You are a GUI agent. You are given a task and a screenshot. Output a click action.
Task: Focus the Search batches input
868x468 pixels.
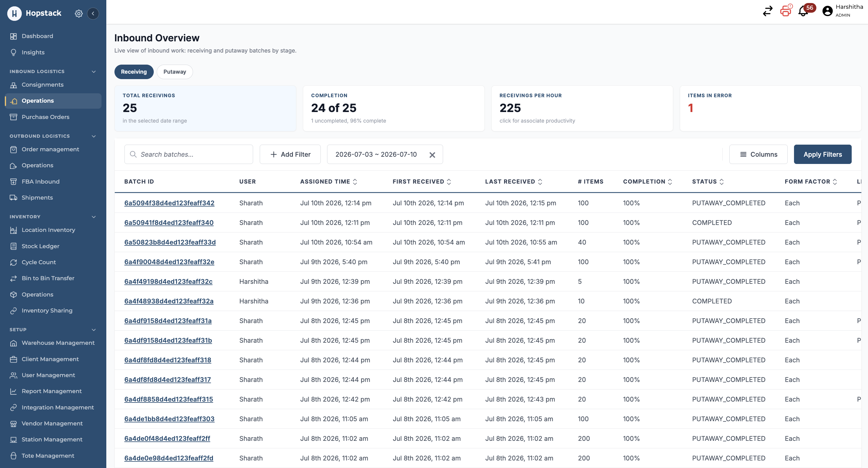tap(189, 154)
